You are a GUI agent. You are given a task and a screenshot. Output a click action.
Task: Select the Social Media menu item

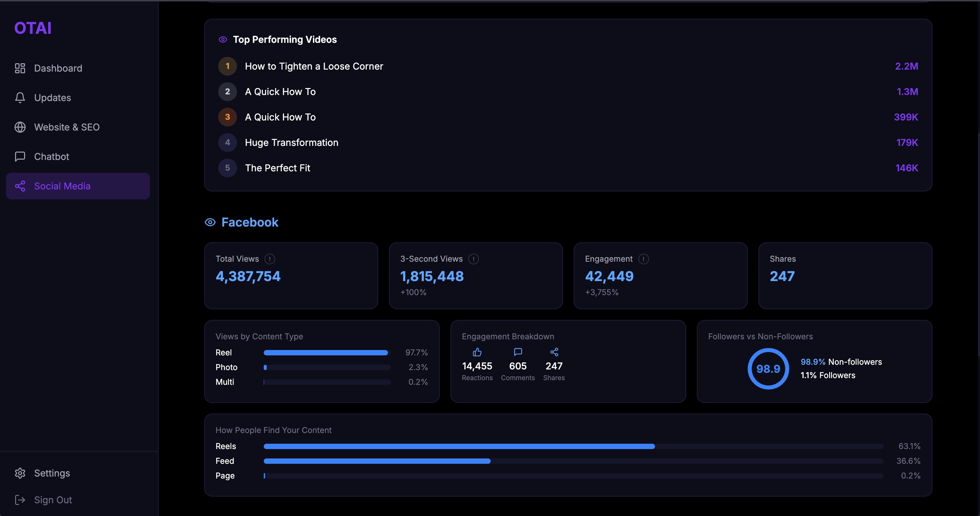62,186
